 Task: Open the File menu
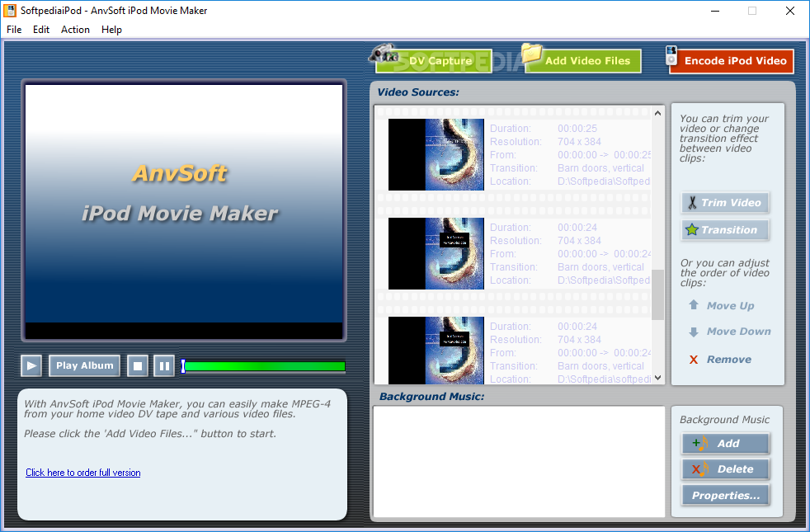[14, 30]
